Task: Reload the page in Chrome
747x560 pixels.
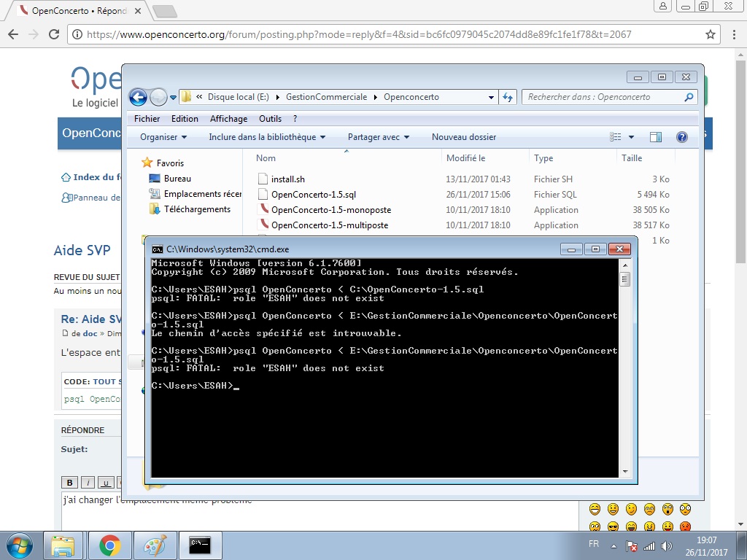Action: (54, 34)
